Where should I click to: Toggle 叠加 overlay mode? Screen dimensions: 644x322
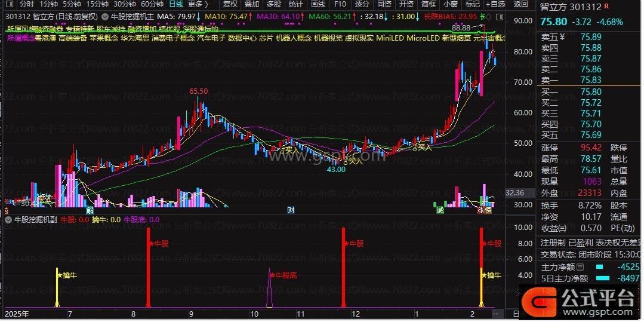[x=252, y=4]
